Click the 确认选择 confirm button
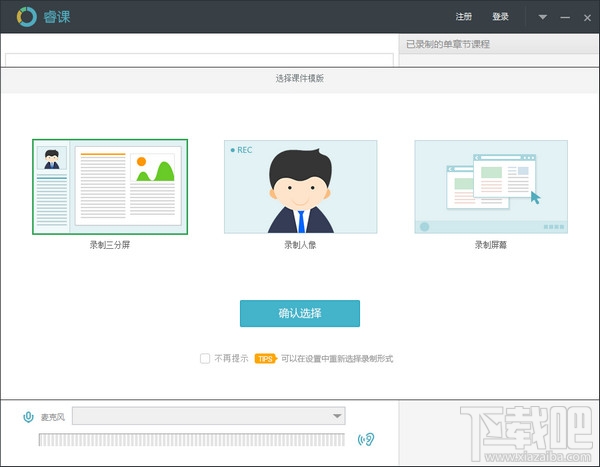 click(x=300, y=314)
